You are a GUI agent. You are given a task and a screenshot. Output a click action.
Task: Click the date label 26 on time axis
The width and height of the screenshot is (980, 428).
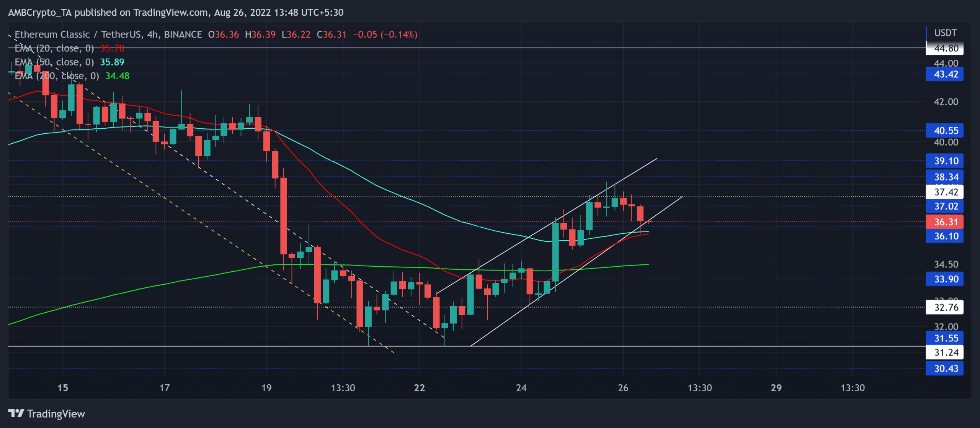pyautogui.click(x=623, y=388)
